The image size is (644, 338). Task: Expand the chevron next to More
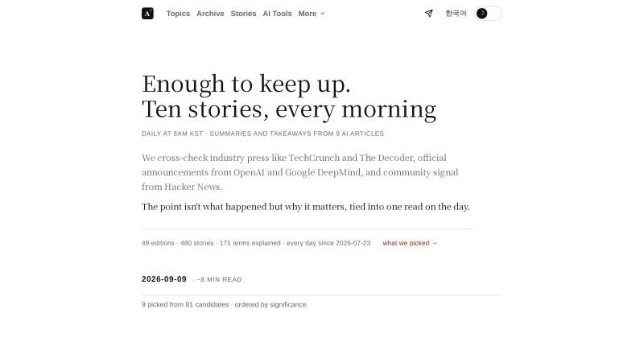[x=323, y=14]
